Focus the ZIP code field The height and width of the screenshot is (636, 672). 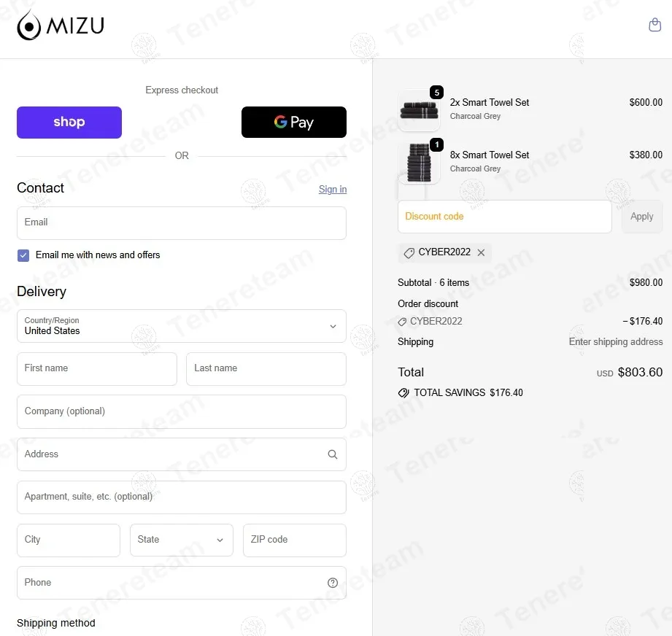tap(295, 540)
